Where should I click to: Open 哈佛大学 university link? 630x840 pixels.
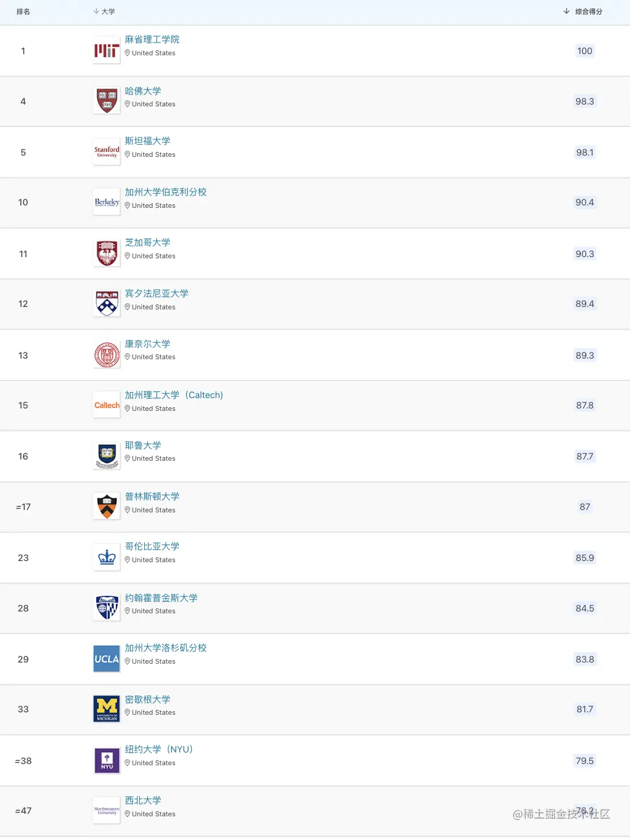coord(143,91)
